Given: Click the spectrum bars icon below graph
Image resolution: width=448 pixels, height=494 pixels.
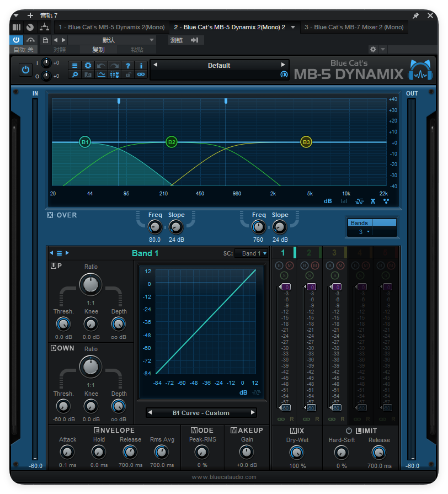Looking at the screenshot, I should [x=344, y=201].
